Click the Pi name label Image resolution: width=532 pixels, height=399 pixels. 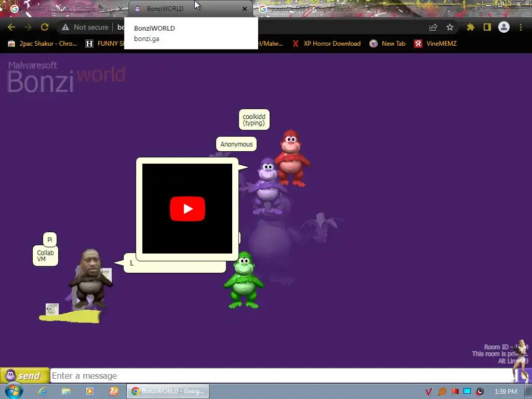(x=50, y=240)
